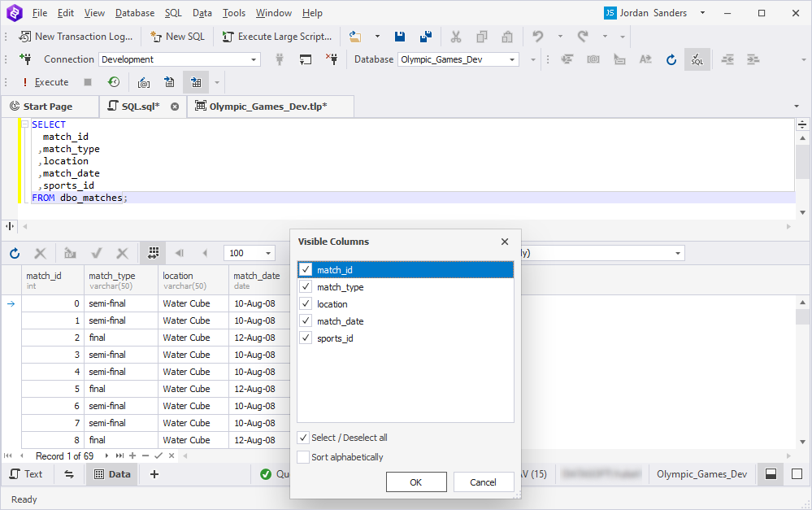Toggle the SQL syntax check icon
Image resolution: width=812 pixels, height=510 pixels.
tap(697, 59)
